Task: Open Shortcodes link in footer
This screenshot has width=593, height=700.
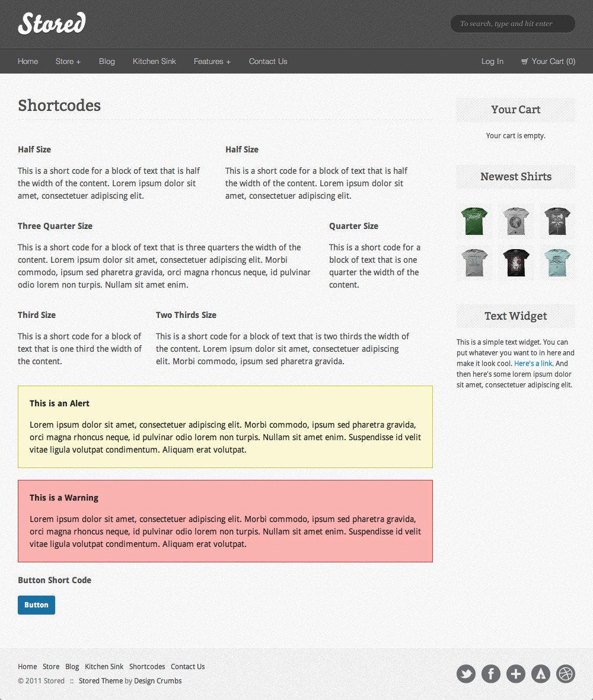Action: (147, 667)
